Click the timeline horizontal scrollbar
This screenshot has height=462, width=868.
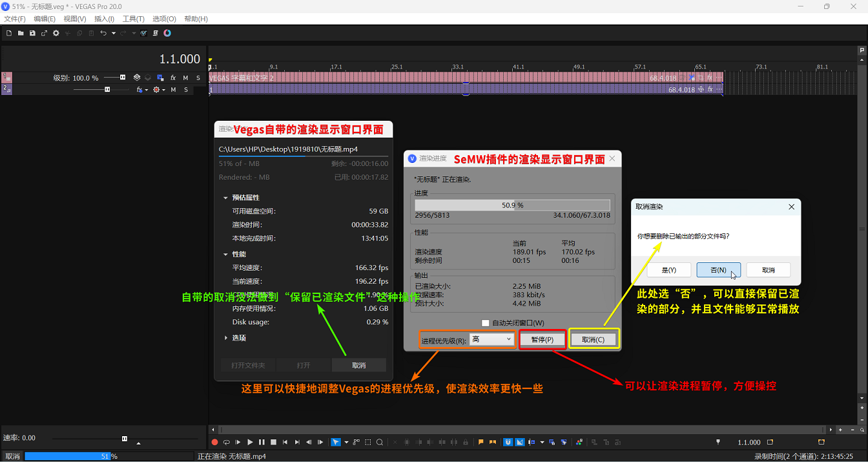point(517,429)
